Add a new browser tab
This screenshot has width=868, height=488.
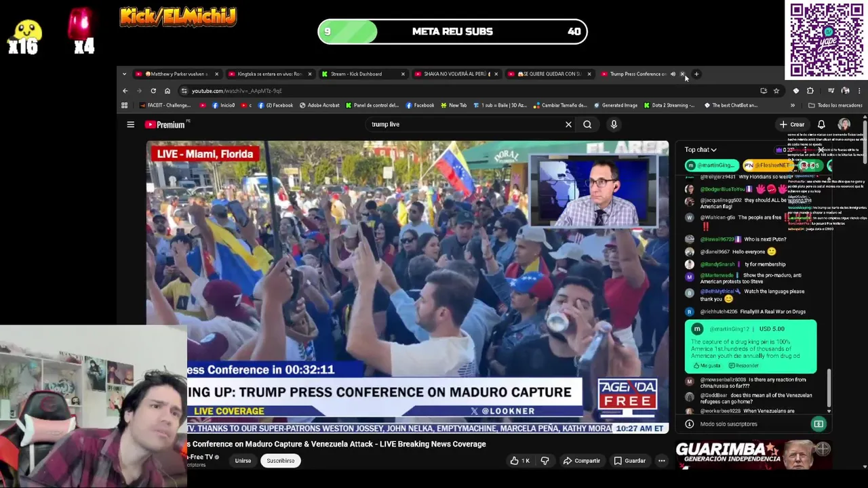[x=696, y=74]
